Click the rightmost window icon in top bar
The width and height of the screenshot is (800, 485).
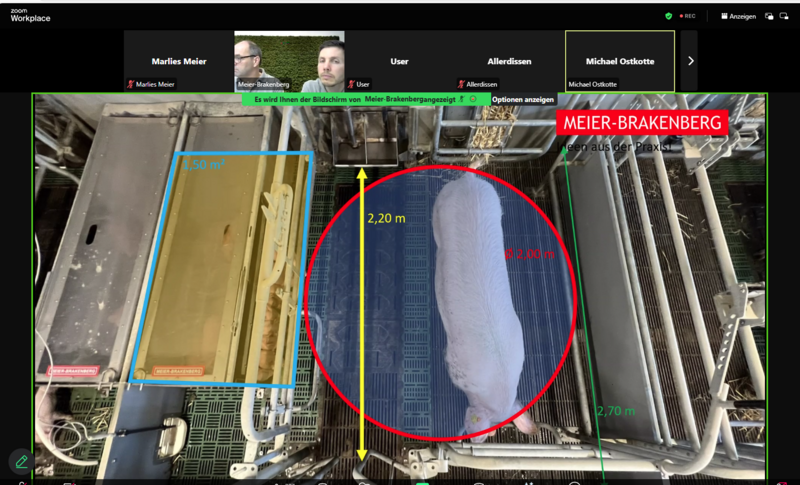787,16
